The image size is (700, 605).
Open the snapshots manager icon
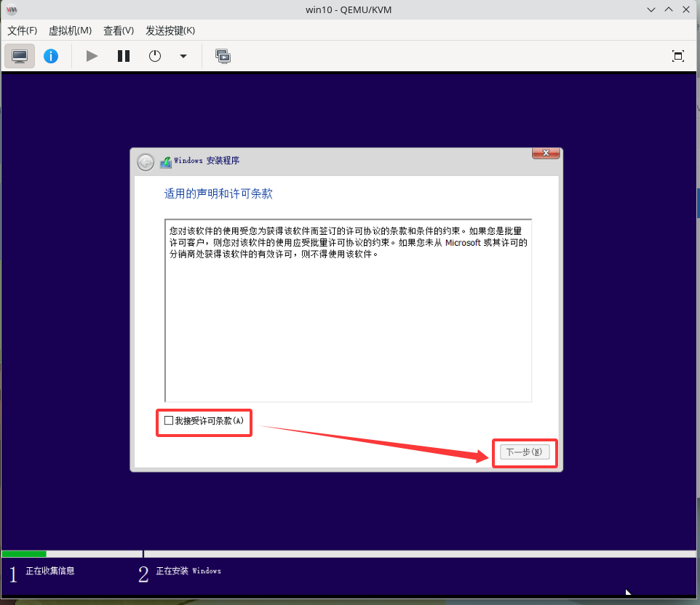coord(223,56)
